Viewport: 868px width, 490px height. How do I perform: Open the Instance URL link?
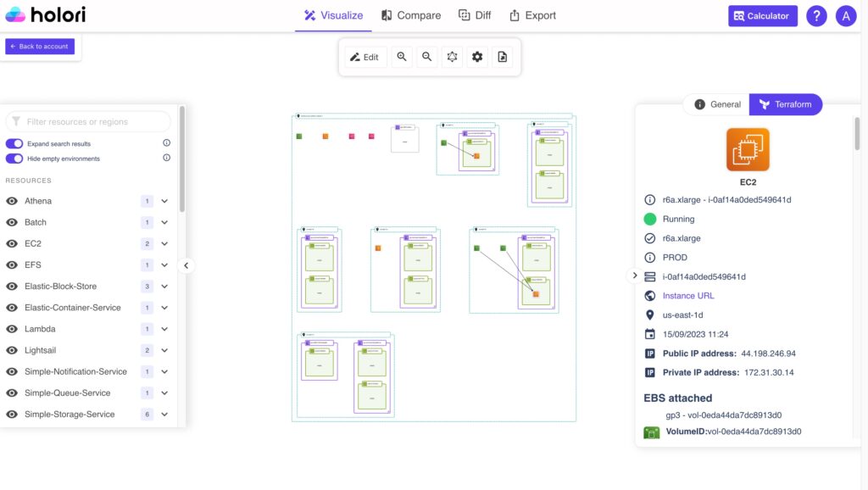click(688, 295)
